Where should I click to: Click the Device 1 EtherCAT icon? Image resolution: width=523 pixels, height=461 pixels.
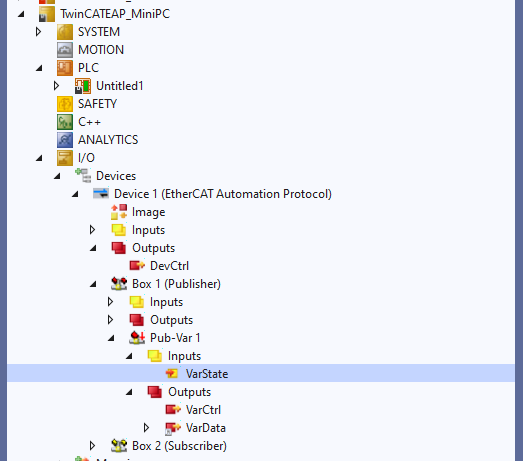[101, 193]
